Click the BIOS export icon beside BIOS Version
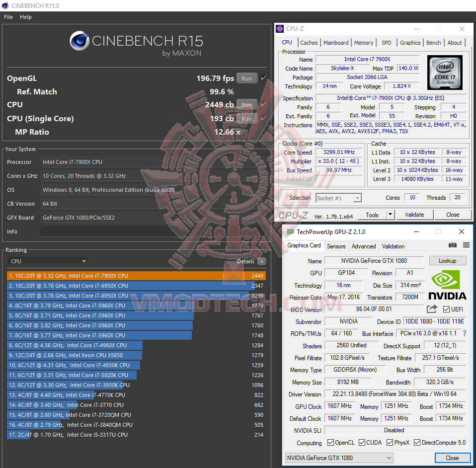 [x=432, y=309]
